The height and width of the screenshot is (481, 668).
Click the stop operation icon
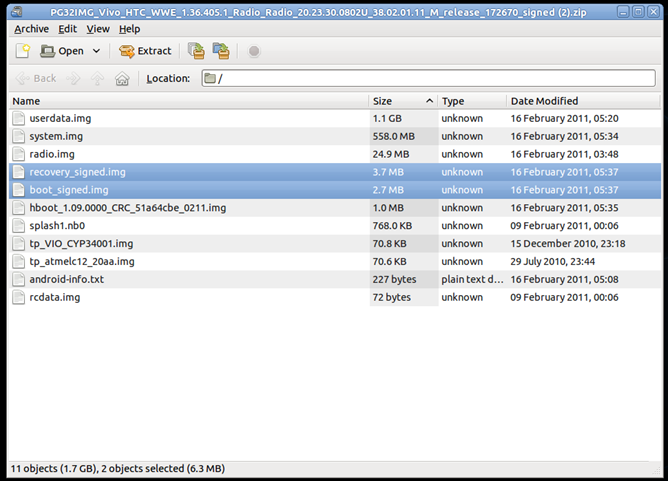(x=254, y=51)
